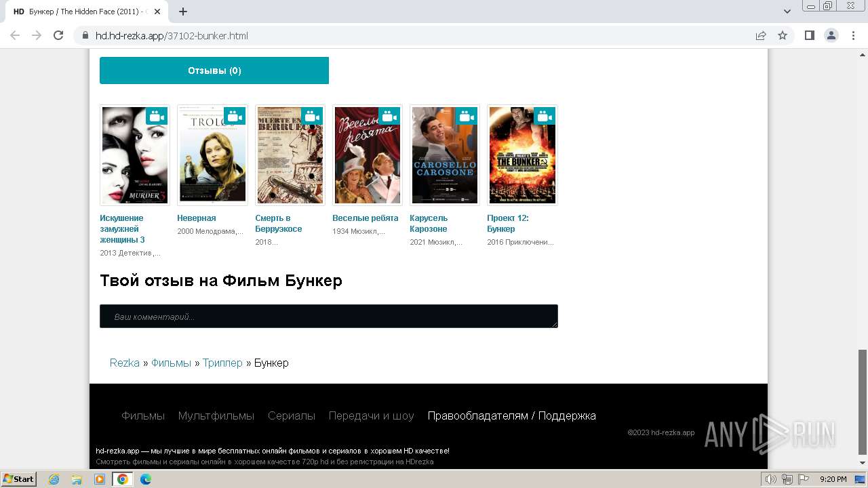Switch to Chrome taskbar icon

click(x=123, y=479)
